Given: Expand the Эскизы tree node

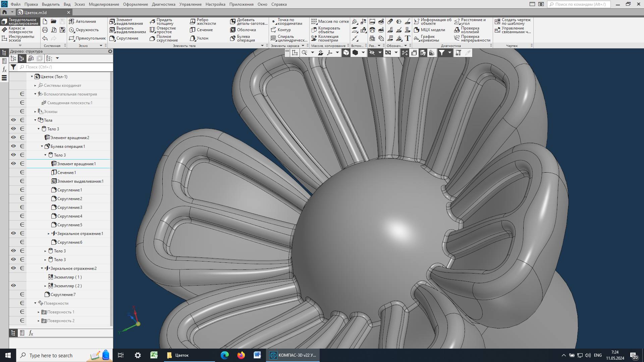Looking at the screenshot, I should point(35,112).
